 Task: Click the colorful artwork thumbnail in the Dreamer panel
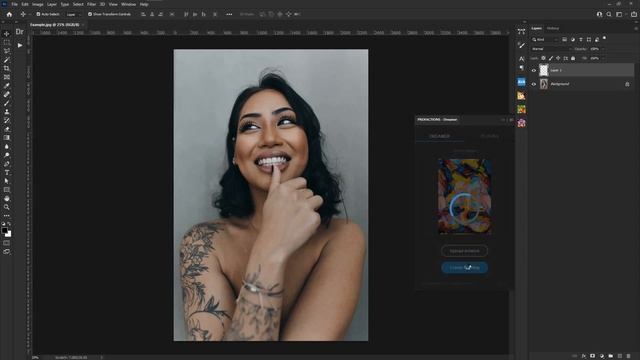click(x=464, y=196)
